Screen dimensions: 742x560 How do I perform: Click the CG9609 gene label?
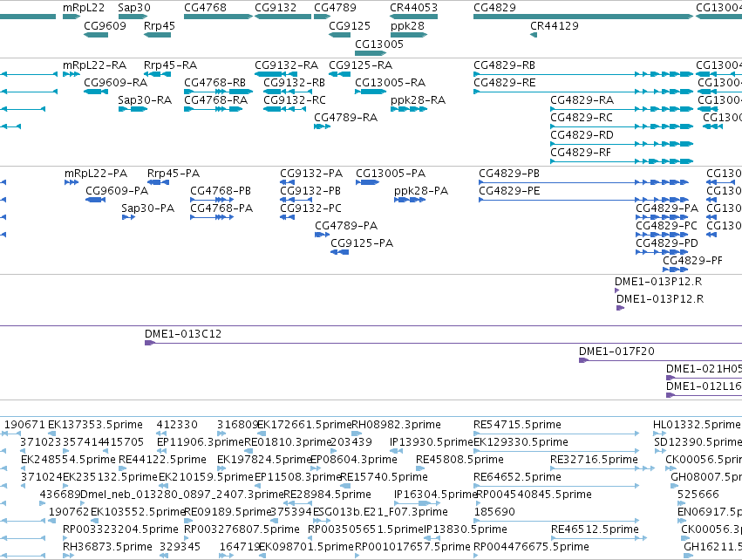click(x=105, y=26)
